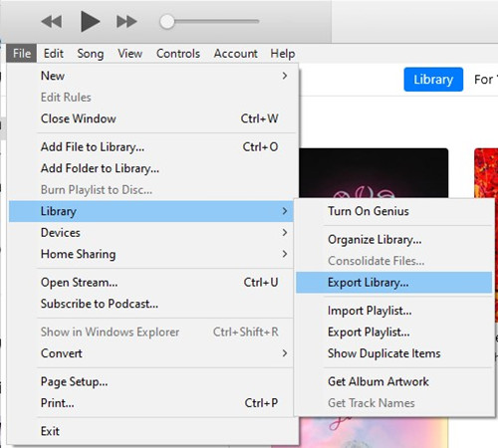Viewport: 498px width, 448px height.
Task: Open the Edit menu
Action: (x=54, y=54)
